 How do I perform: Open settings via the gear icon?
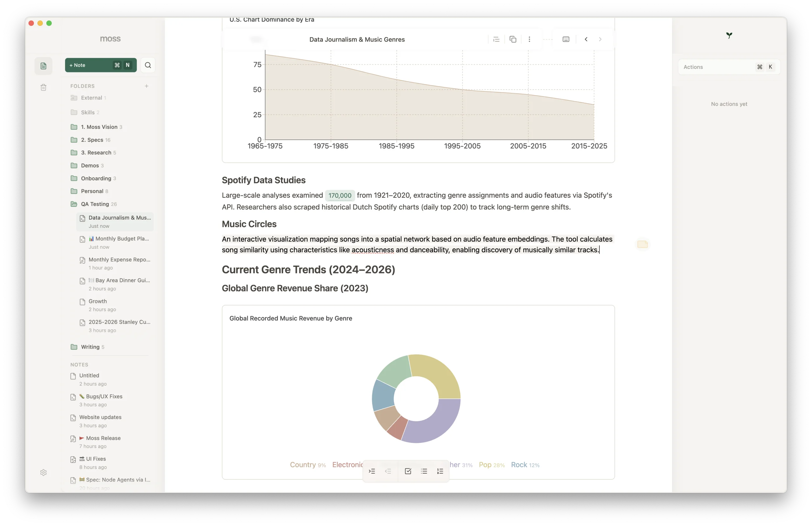pyautogui.click(x=43, y=472)
